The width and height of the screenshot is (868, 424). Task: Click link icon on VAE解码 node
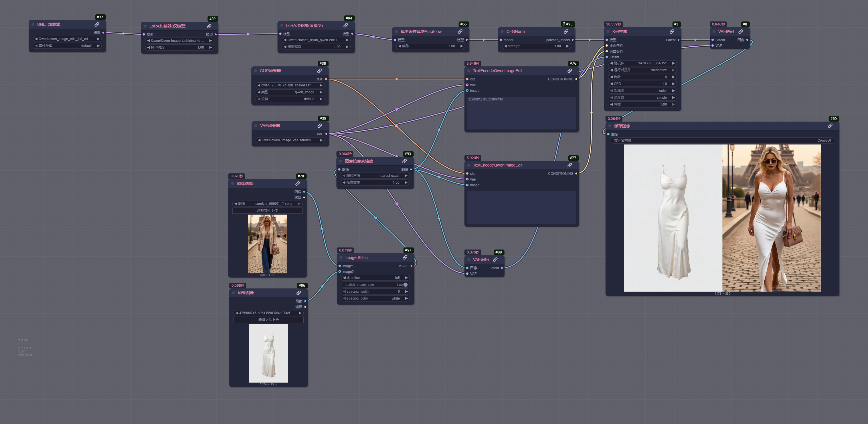741,32
